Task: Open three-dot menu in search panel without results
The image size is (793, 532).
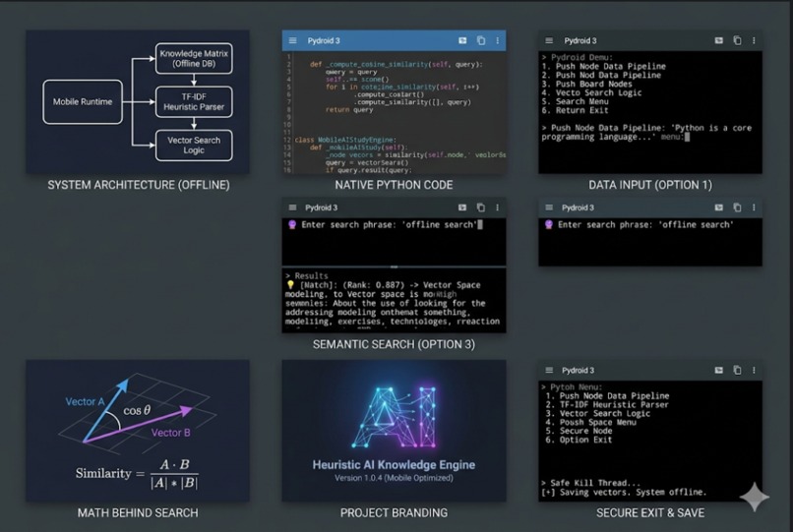Action: point(754,207)
